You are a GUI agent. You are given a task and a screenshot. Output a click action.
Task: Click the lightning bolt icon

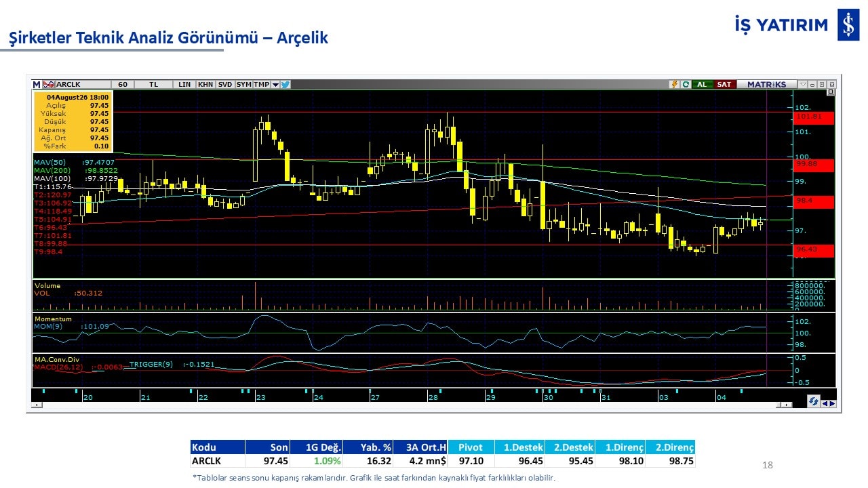click(x=675, y=85)
